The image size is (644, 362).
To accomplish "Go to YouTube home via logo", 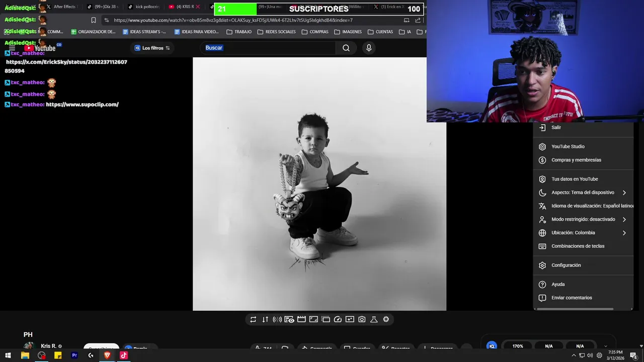I will pos(40,48).
